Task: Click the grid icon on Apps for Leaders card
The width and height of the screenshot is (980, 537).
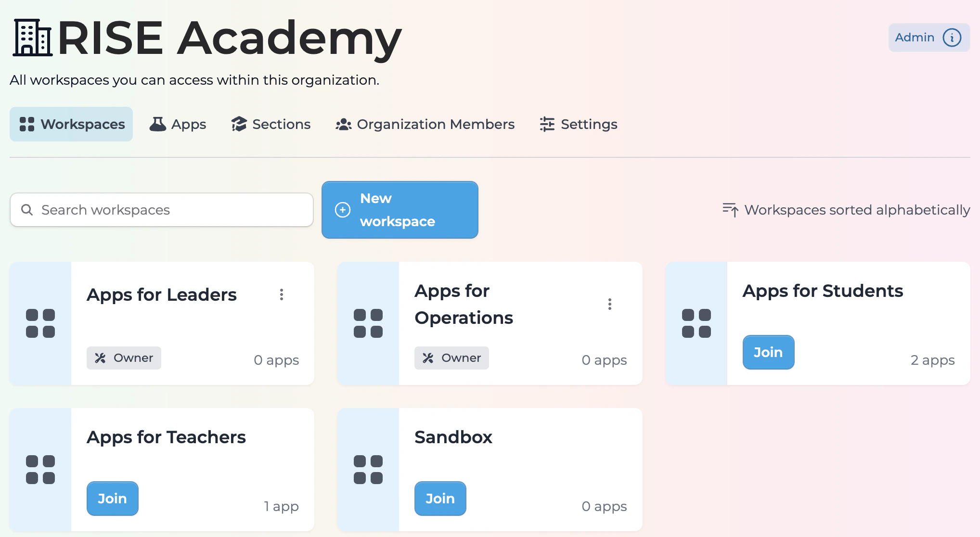Action: click(40, 323)
